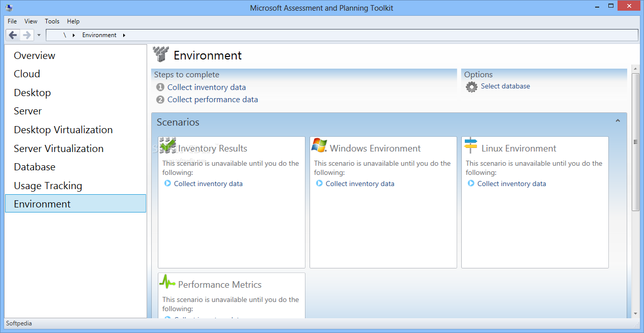The width and height of the screenshot is (644, 333).
Task: Click the vertical scrollbar down arrow
Action: click(635, 314)
